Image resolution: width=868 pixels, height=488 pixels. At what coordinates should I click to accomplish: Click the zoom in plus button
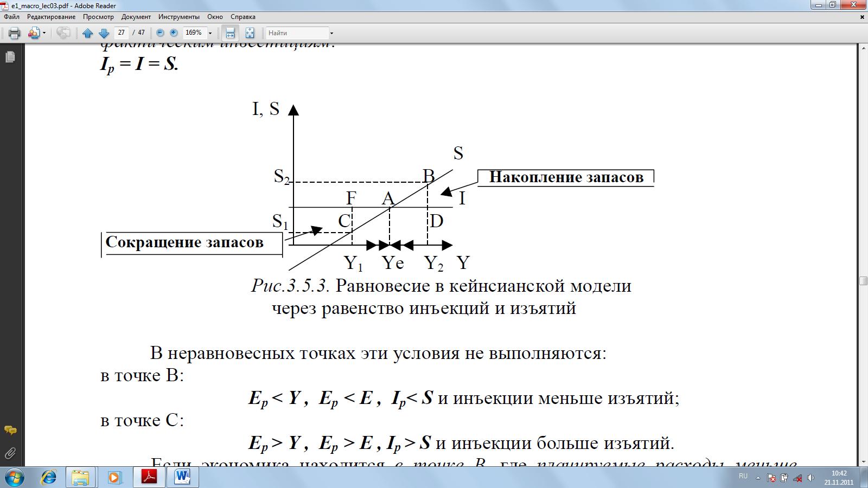(x=174, y=33)
